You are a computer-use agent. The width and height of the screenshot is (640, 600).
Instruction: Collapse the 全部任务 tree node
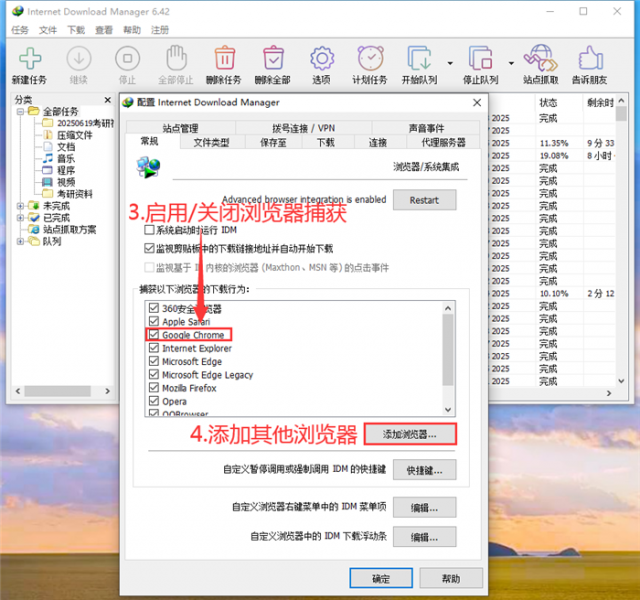pyautogui.click(x=20, y=111)
